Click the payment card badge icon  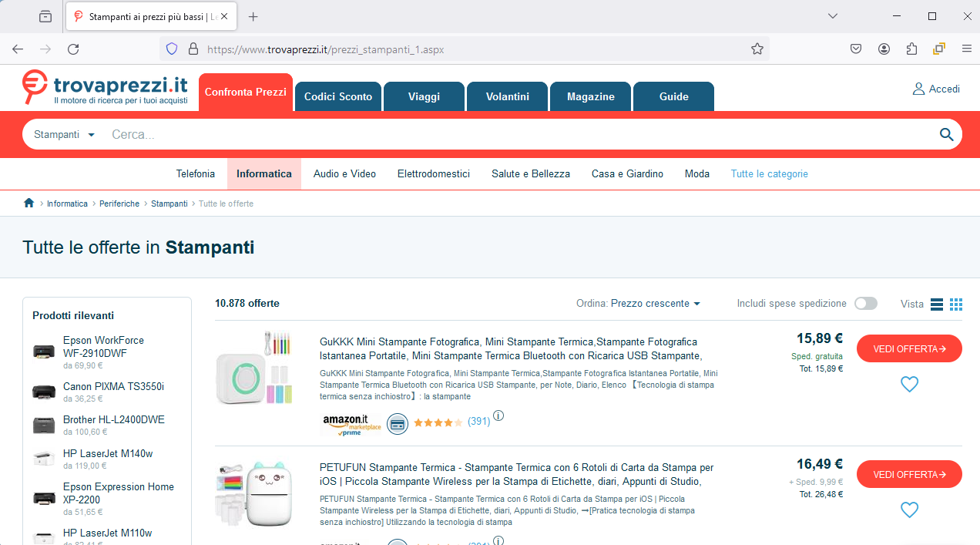click(397, 423)
